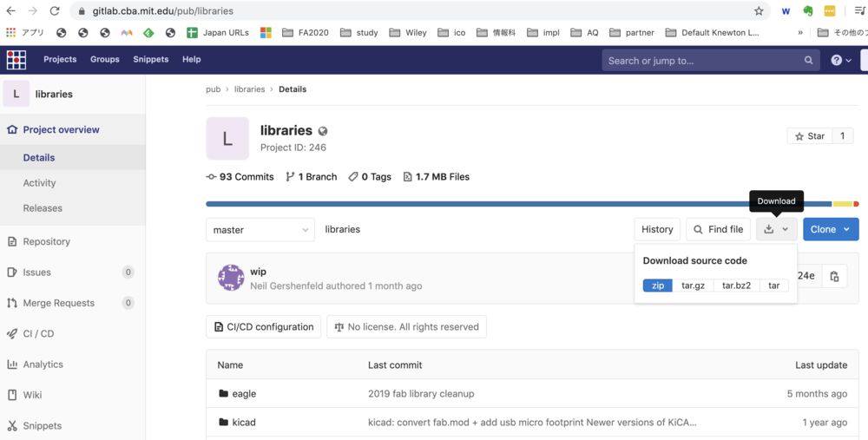868x440 pixels.
Task: Open CI/CD configuration button
Action: [264, 327]
